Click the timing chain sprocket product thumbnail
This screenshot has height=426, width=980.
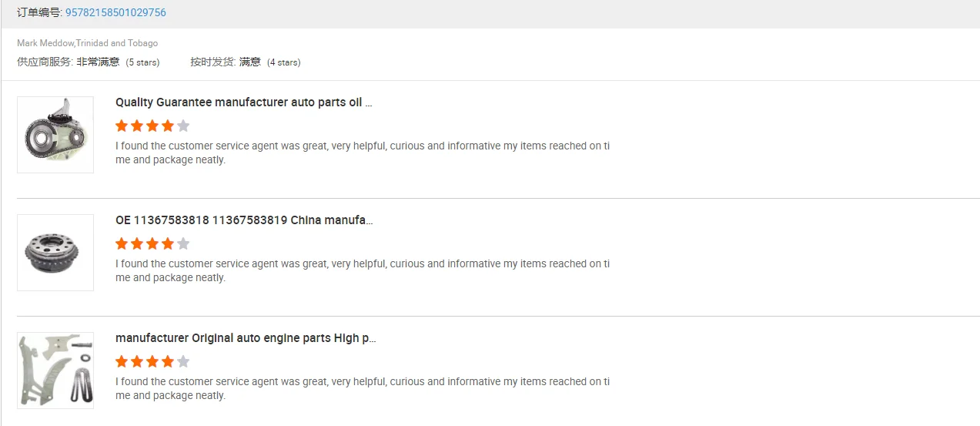coord(55,135)
